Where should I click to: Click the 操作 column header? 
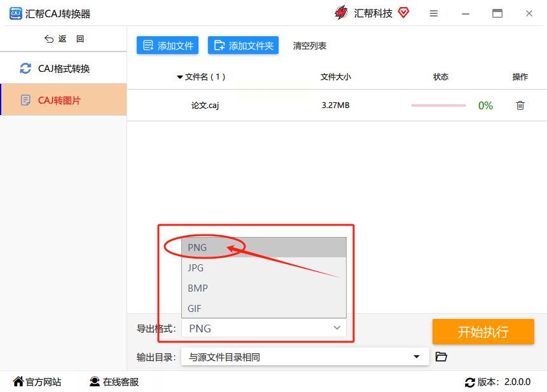pyautogui.click(x=520, y=77)
